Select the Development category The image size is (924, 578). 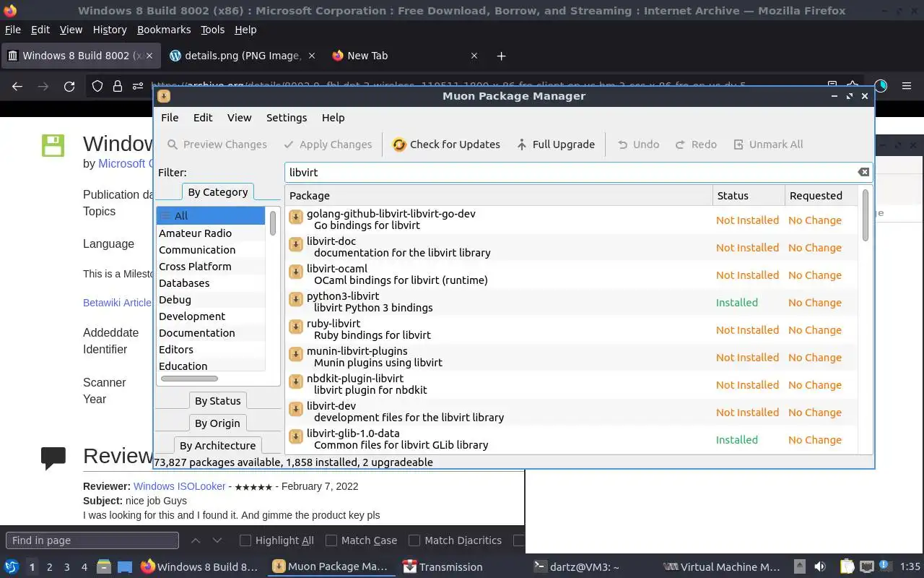click(211, 316)
